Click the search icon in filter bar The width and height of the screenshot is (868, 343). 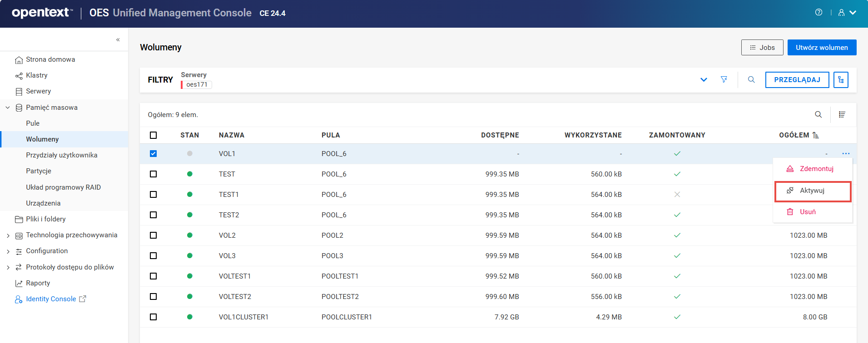[x=751, y=80]
